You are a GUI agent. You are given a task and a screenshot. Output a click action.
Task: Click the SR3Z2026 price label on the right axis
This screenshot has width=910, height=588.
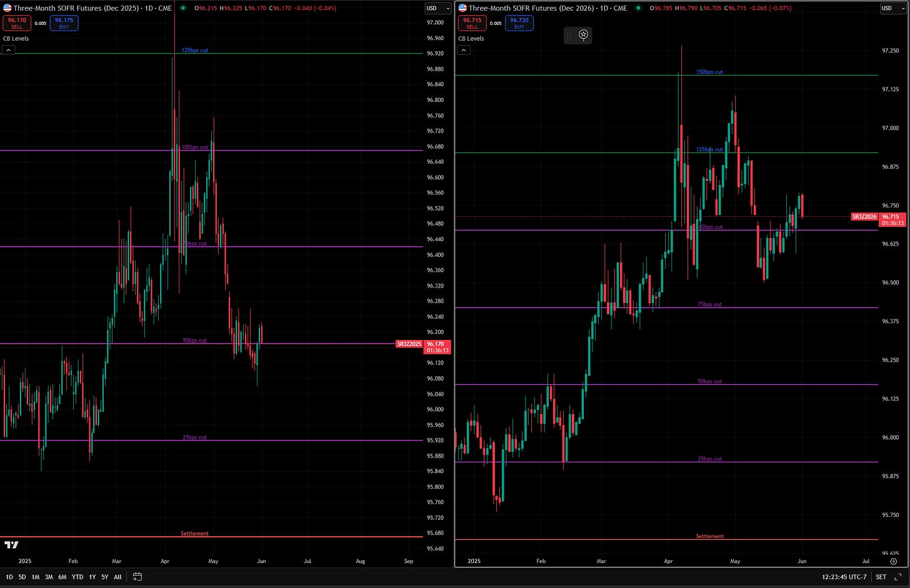coord(864,217)
